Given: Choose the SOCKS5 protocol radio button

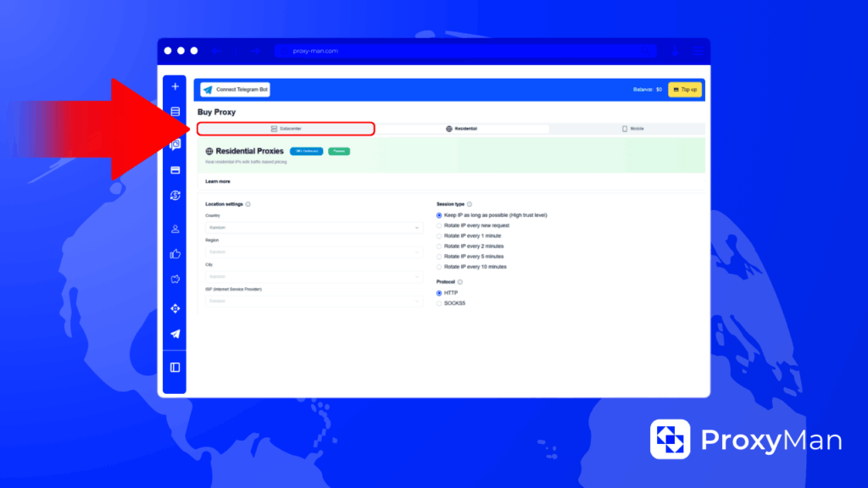Looking at the screenshot, I should 439,302.
